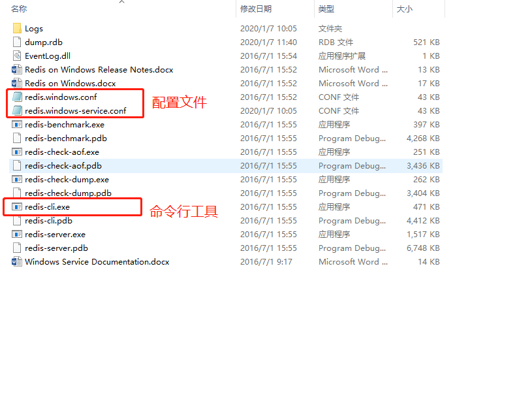The width and height of the screenshot is (532, 394).
Task: Click the 3,404 KB size cell
Action: 424,193
